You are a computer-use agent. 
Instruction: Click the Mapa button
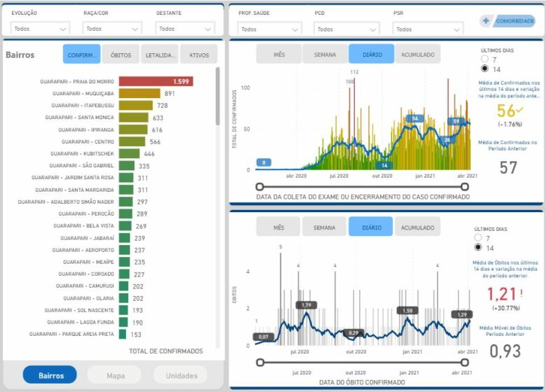(x=115, y=375)
